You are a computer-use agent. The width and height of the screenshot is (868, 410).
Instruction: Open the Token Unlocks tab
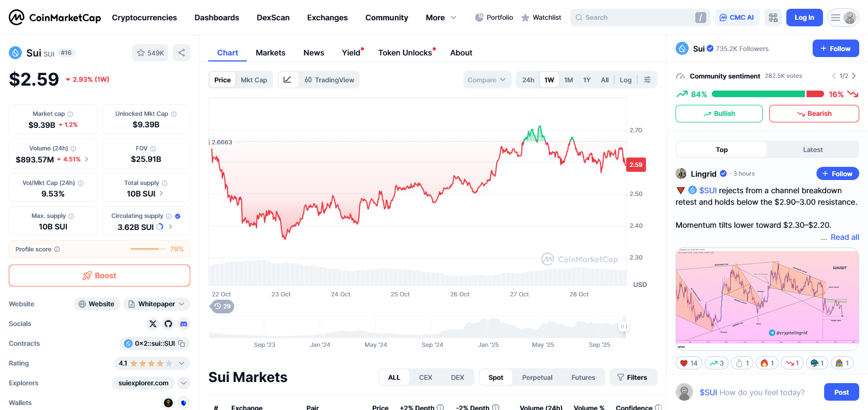click(x=405, y=53)
